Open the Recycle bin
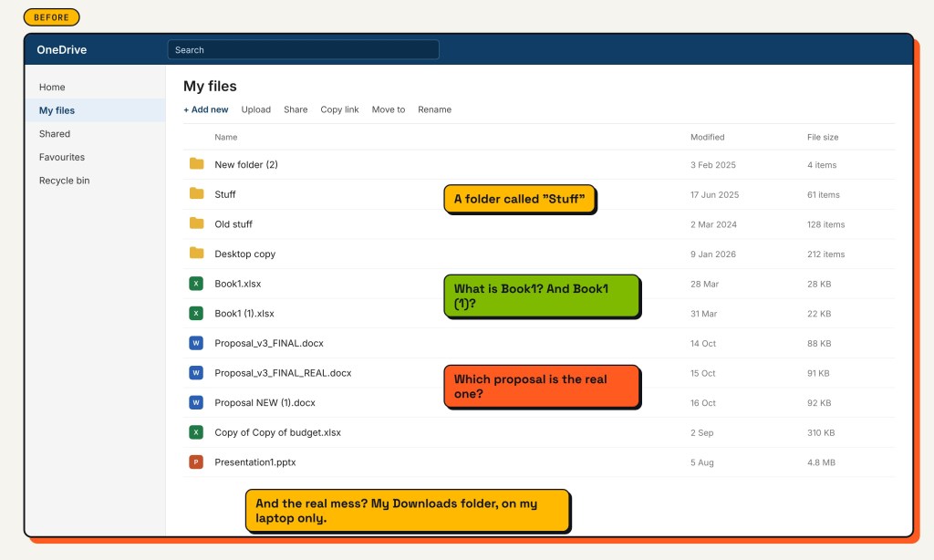This screenshot has height=560, width=934. pyautogui.click(x=95, y=181)
